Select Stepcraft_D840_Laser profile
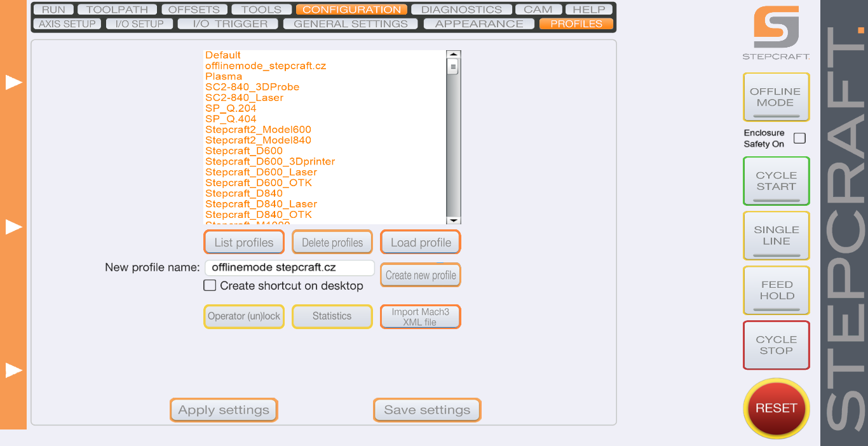 pyautogui.click(x=261, y=204)
